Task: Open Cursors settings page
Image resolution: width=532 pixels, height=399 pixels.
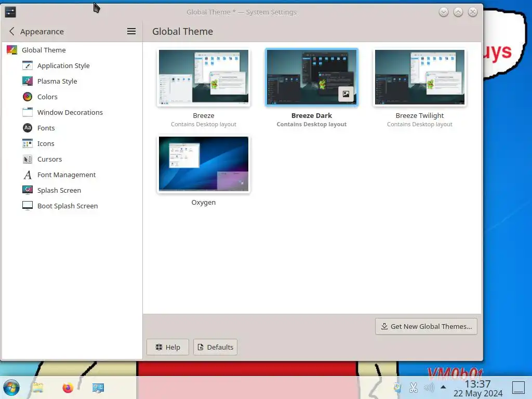Action: click(49, 159)
